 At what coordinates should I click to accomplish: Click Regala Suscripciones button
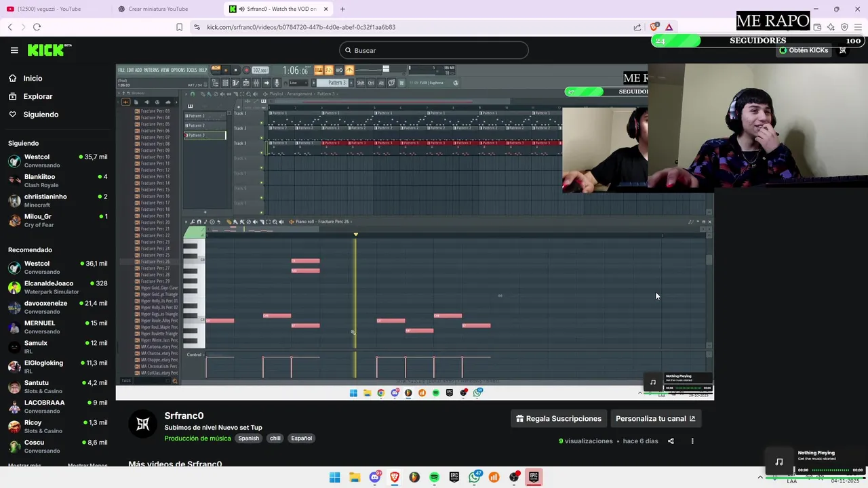coord(559,419)
